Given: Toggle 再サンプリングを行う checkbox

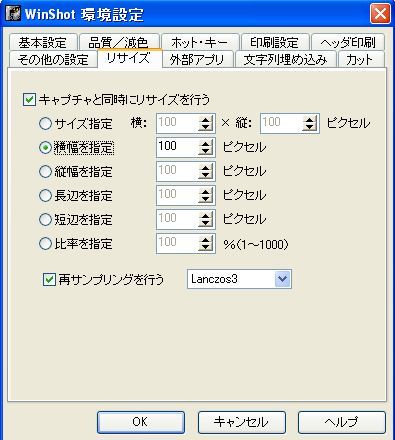Looking at the screenshot, I should coord(49,279).
